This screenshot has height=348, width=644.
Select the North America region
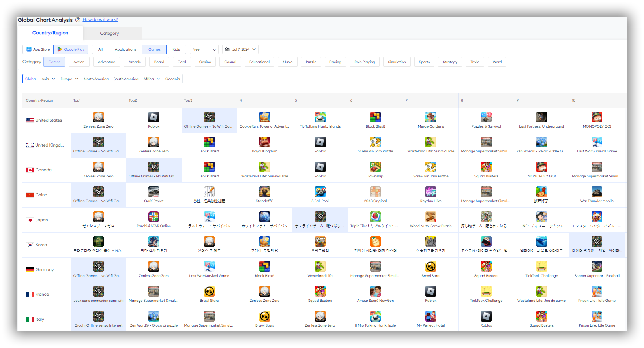[96, 79]
